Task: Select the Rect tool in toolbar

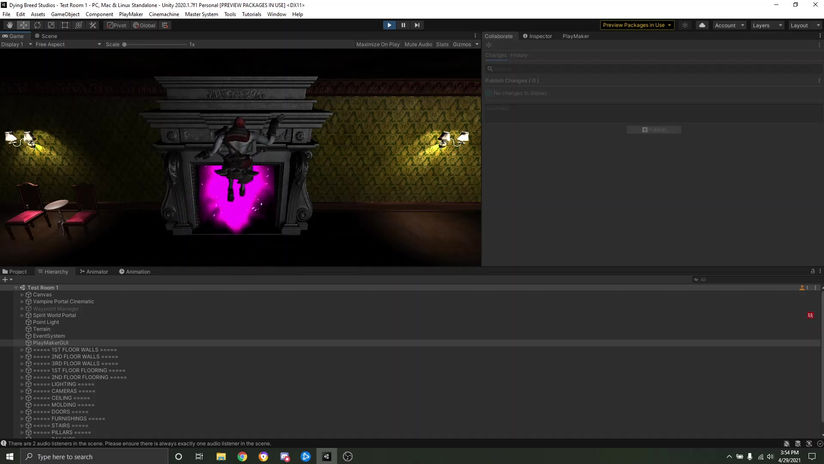Action: (65, 25)
